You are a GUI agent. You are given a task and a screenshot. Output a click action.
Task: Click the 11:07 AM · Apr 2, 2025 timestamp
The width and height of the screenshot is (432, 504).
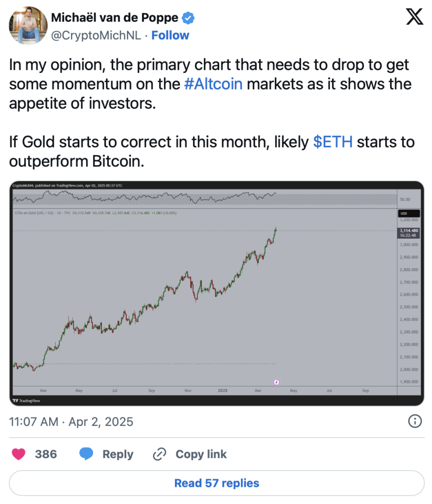(x=71, y=422)
